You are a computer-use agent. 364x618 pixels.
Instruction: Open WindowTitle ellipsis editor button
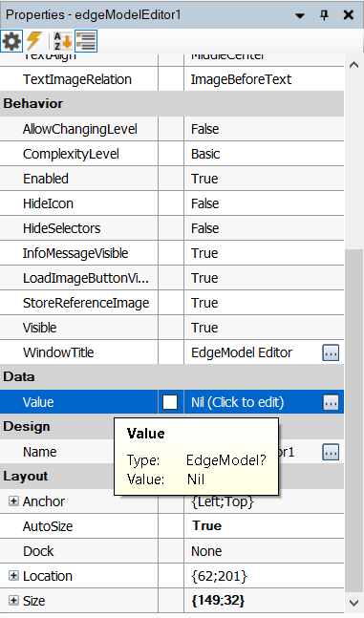tap(331, 352)
